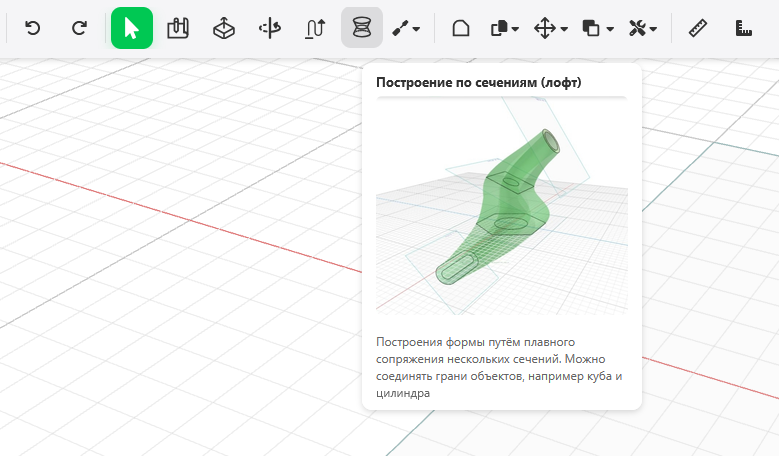The width and height of the screenshot is (779, 456).
Task: Choose the L-shaped square ruler tool
Action: point(743,28)
